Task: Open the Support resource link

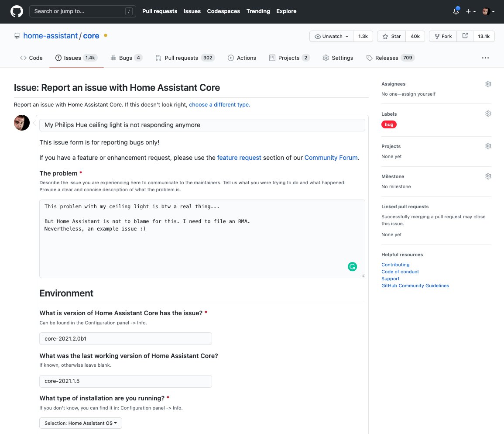Action: point(390,279)
